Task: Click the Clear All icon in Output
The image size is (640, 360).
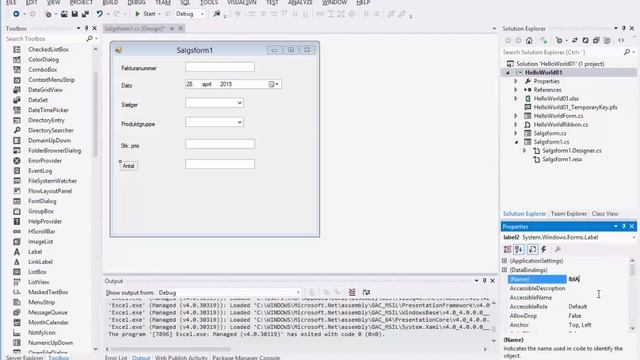Action: tap(352, 292)
